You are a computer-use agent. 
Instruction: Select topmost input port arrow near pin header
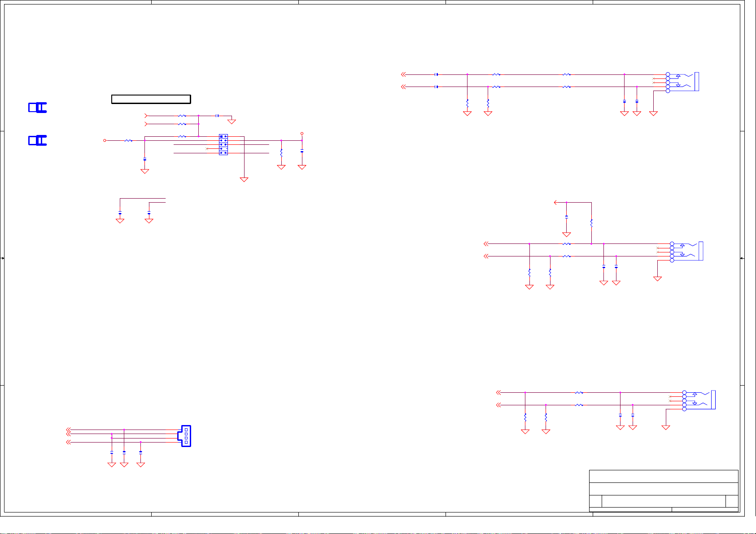[x=146, y=116]
